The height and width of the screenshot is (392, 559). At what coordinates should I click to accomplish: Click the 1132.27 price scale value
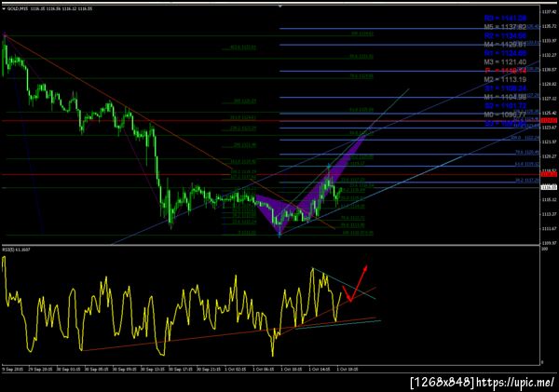[549, 55]
